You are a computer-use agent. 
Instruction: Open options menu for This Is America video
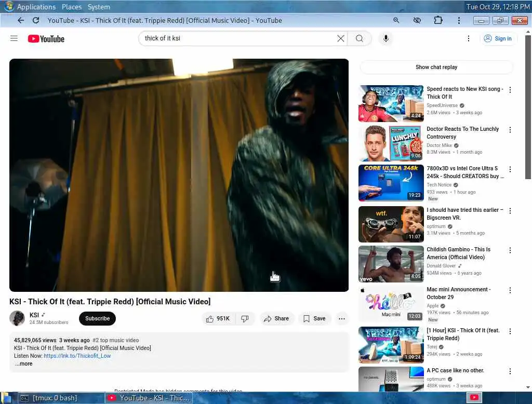tap(510, 250)
